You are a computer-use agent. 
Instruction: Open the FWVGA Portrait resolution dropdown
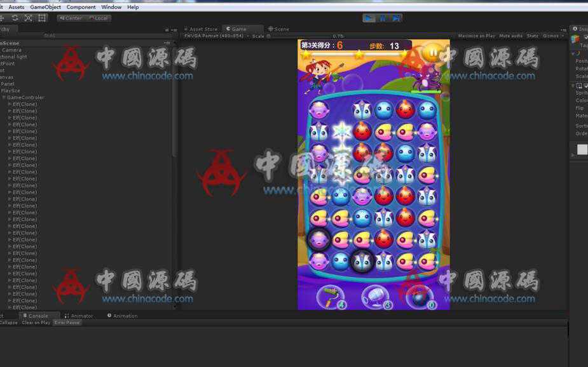(214, 36)
